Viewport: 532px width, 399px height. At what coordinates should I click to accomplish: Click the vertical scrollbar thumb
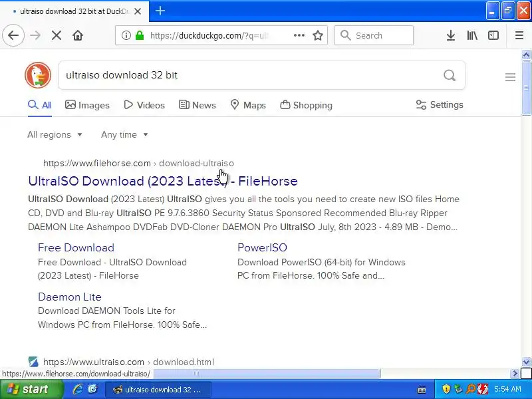pyautogui.click(x=526, y=88)
